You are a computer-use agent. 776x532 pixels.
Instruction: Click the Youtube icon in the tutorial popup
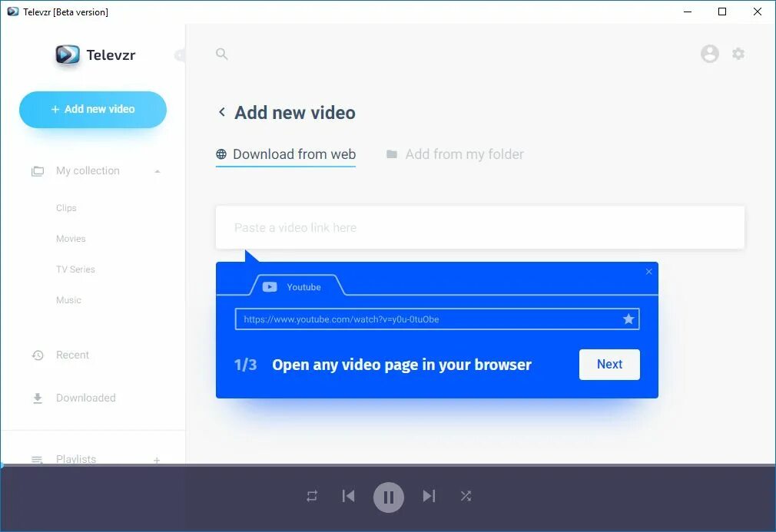coord(269,286)
